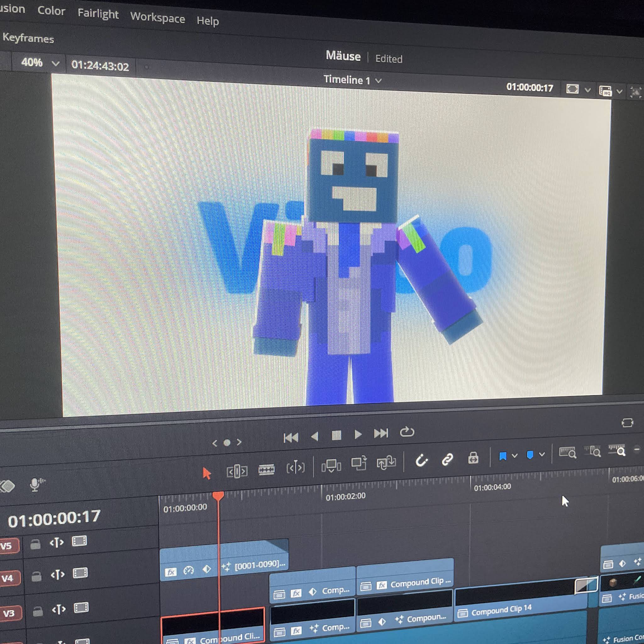The width and height of the screenshot is (644, 644).
Task: Play the timeline in reverse
Action: 315,436
